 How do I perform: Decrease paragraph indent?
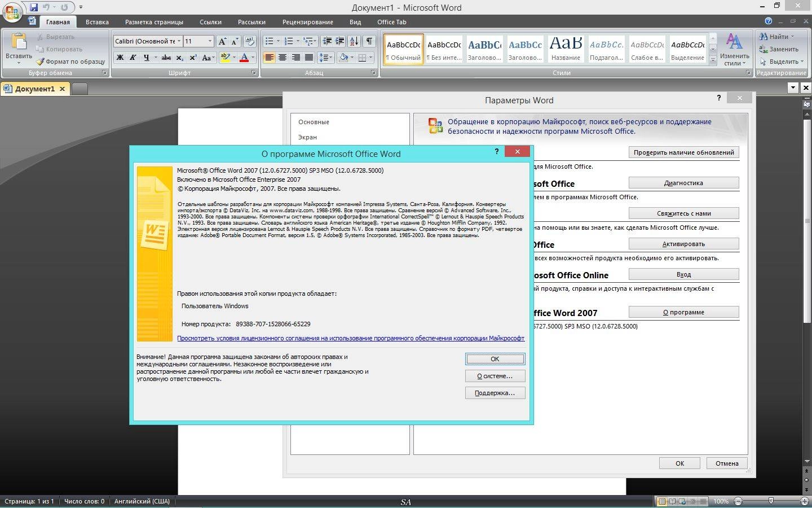coord(326,41)
